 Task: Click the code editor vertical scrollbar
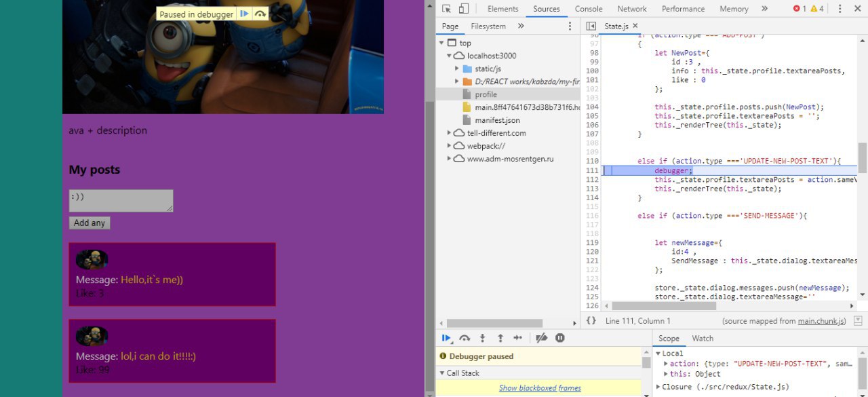[863, 157]
